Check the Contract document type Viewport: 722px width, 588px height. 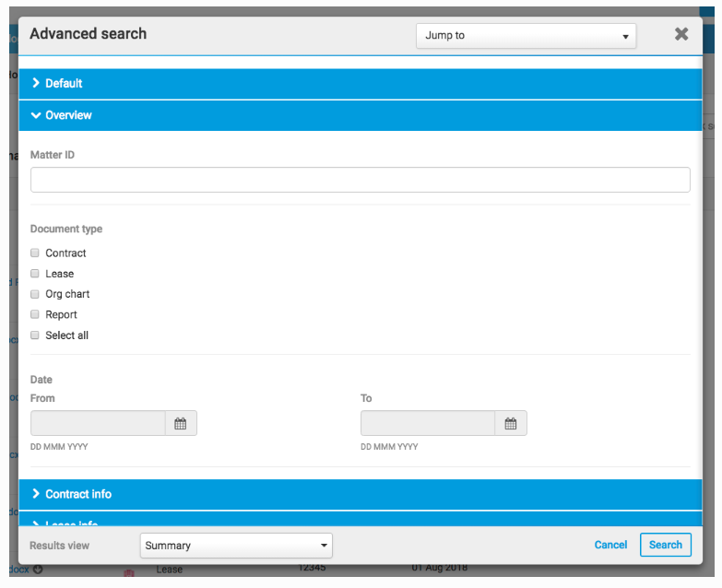tap(35, 253)
